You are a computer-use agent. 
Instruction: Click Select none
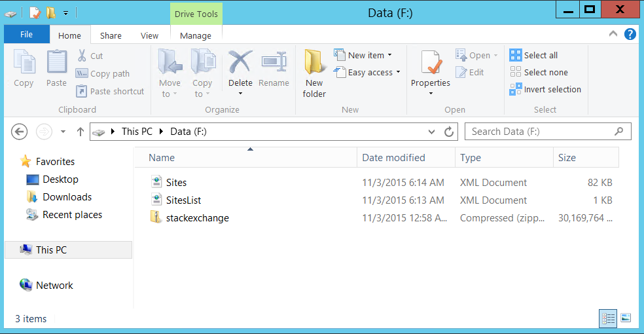(x=539, y=72)
